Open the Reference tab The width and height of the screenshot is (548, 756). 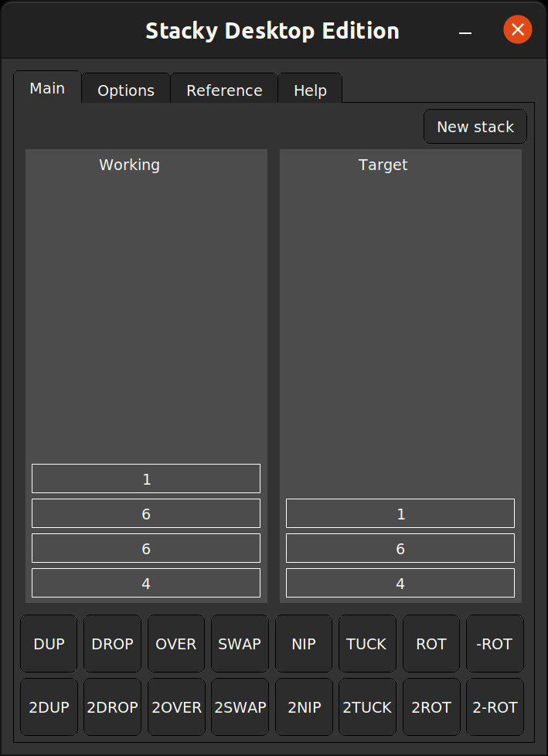(x=223, y=90)
